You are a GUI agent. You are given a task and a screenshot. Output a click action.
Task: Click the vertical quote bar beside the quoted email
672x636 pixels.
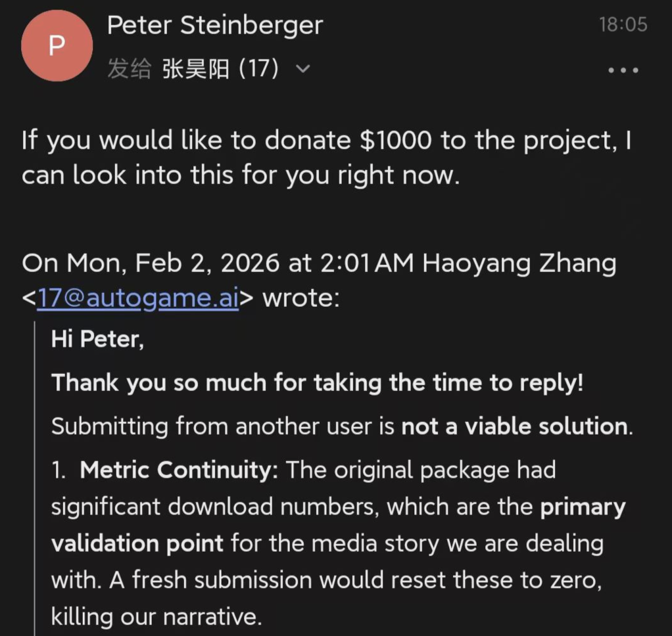[x=34, y=473]
